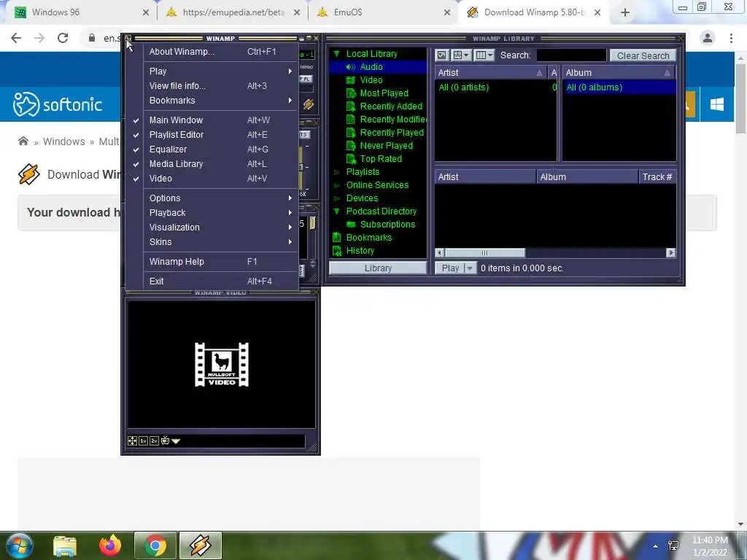Toggle Playlist Editor in the menu

point(212,135)
